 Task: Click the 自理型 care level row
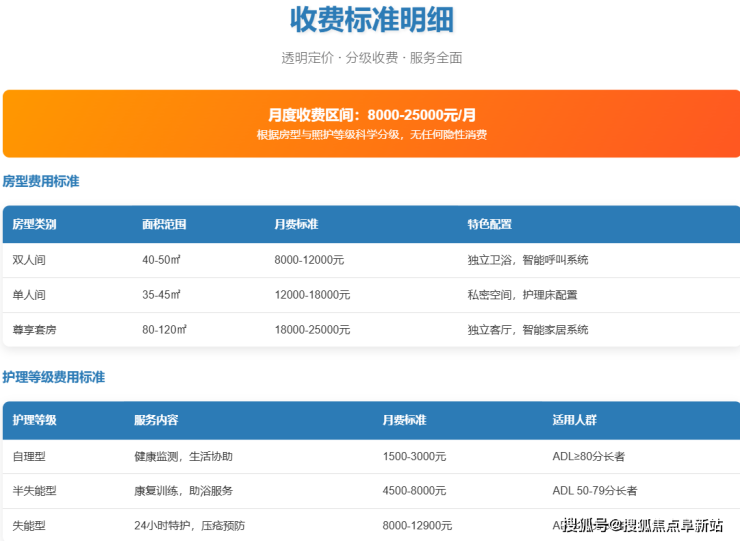[29, 456]
